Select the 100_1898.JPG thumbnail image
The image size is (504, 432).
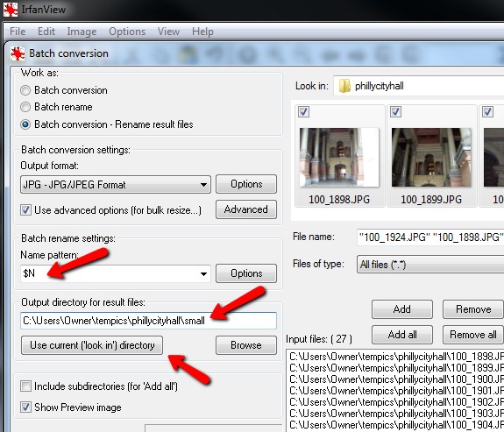pos(339,158)
